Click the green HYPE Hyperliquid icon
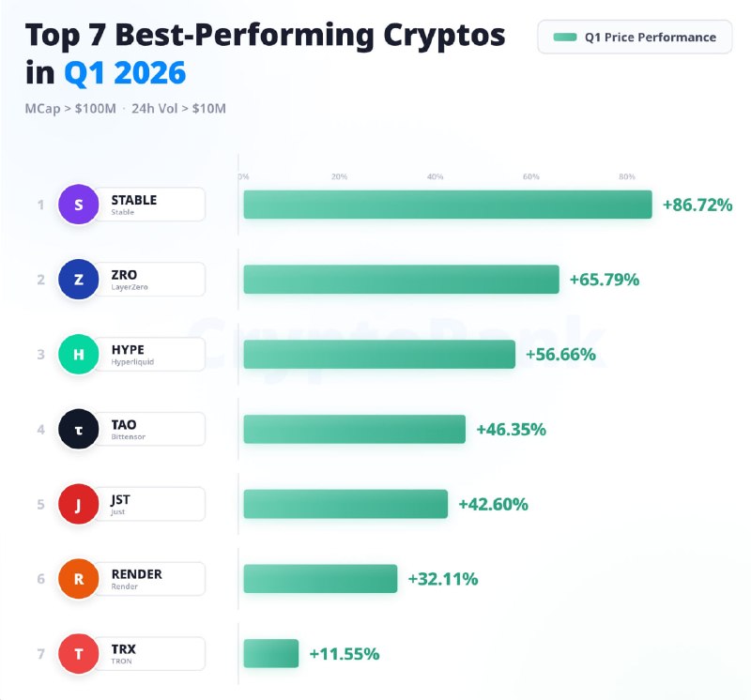 (x=79, y=355)
